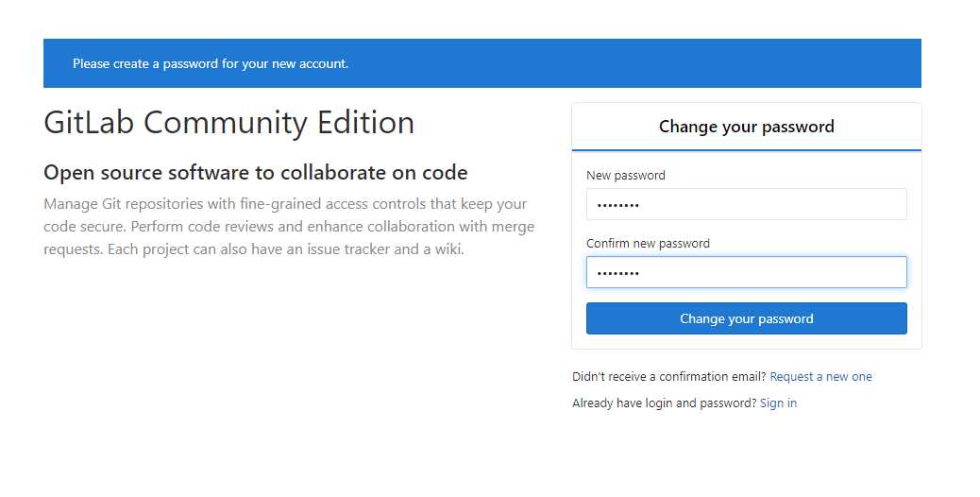Click the 'Manage Git repositories' description paragraph
This screenshot has height=497, width=980.
289,227
